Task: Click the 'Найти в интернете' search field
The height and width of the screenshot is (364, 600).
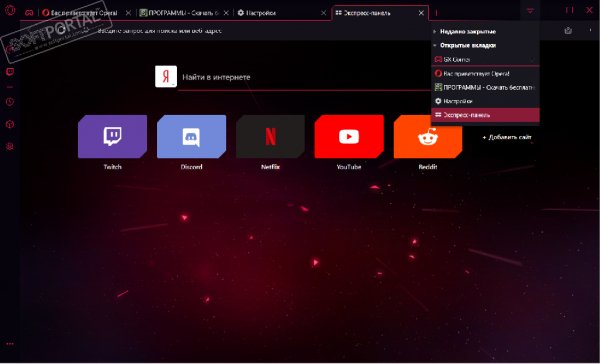Action: (x=304, y=77)
